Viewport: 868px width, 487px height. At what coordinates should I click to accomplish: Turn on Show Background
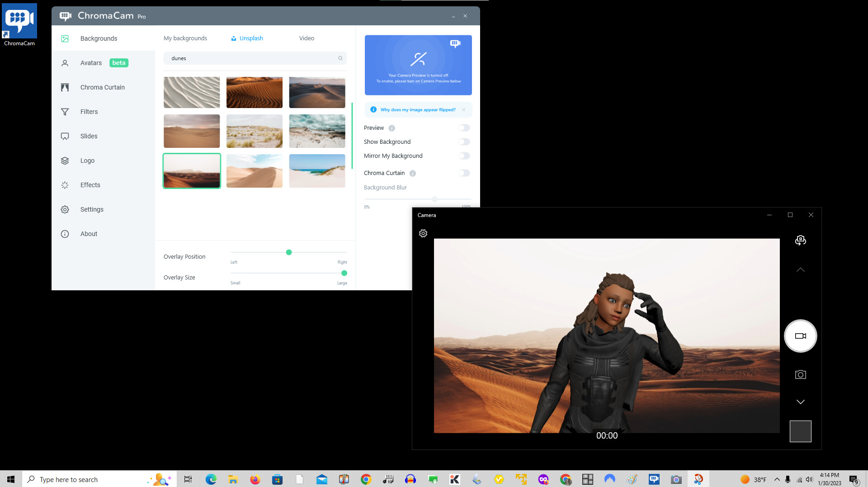[x=464, y=142]
